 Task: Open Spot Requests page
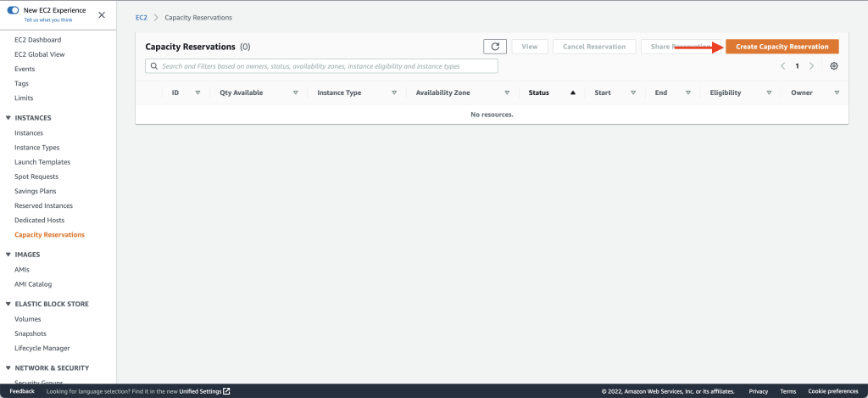click(36, 177)
